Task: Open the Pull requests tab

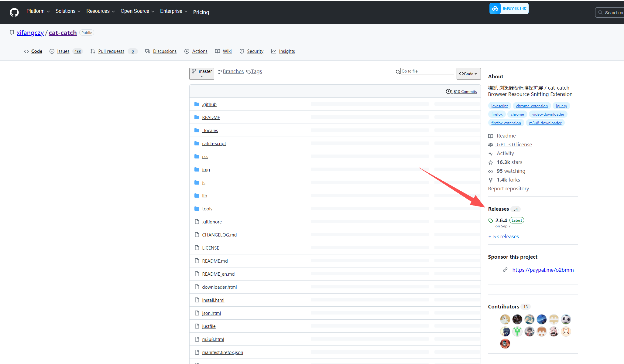Action: coord(111,51)
